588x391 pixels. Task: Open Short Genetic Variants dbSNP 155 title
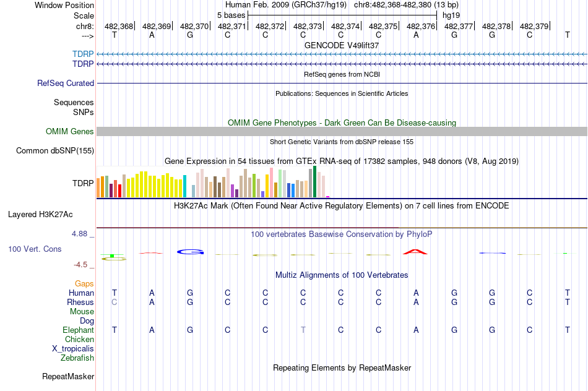(x=342, y=142)
